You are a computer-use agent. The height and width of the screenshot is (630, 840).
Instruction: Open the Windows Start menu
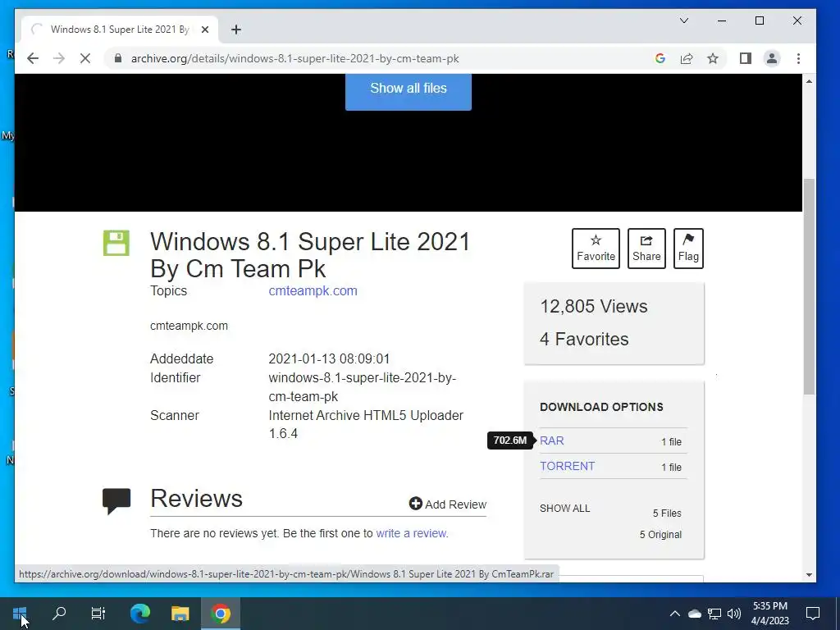(20, 614)
